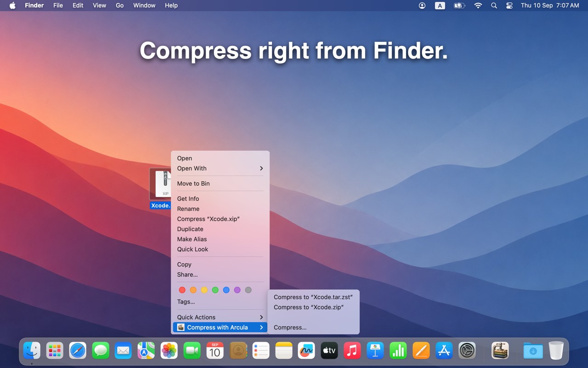Click the date and time display
The width and height of the screenshot is (588, 368).
click(x=550, y=6)
